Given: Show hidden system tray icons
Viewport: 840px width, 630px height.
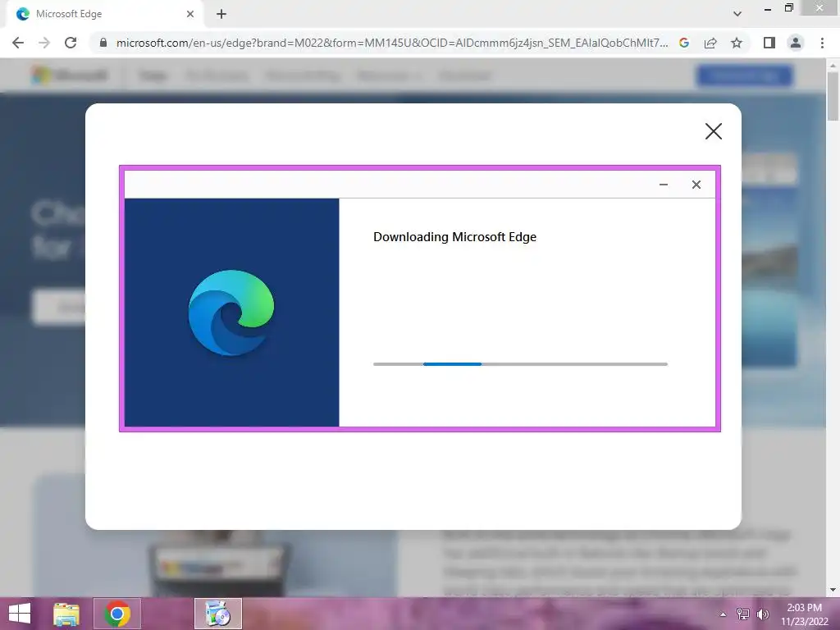Looking at the screenshot, I should pyautogui.click(x=724, y=614).
